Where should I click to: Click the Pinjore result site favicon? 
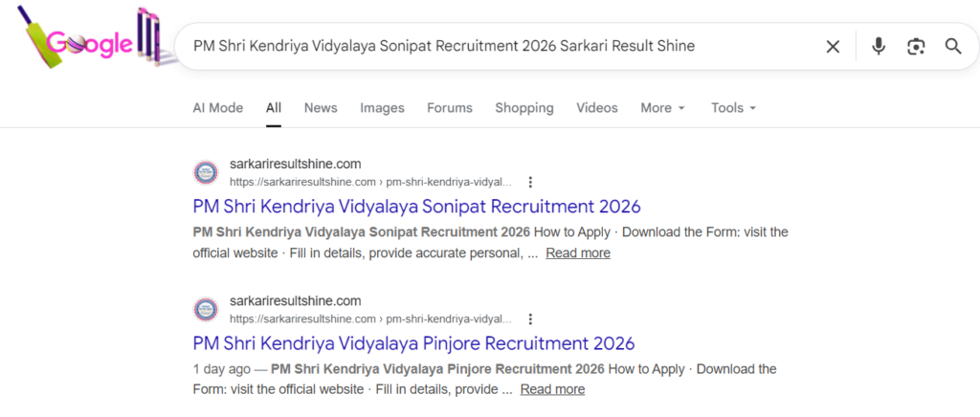coord(206,309)
